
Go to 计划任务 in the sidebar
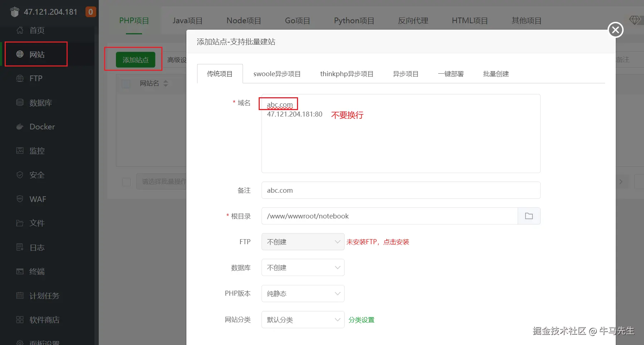tap(44, 296)
